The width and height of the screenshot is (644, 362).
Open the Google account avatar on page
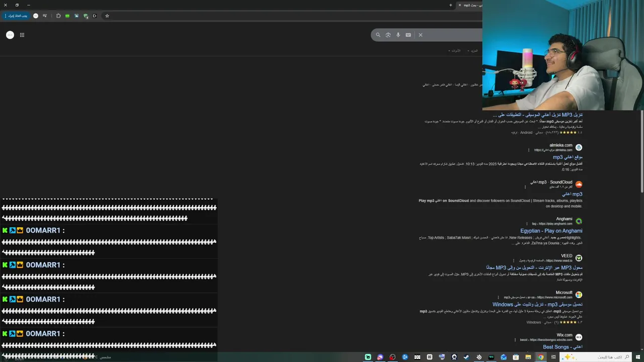coord(10,35)
